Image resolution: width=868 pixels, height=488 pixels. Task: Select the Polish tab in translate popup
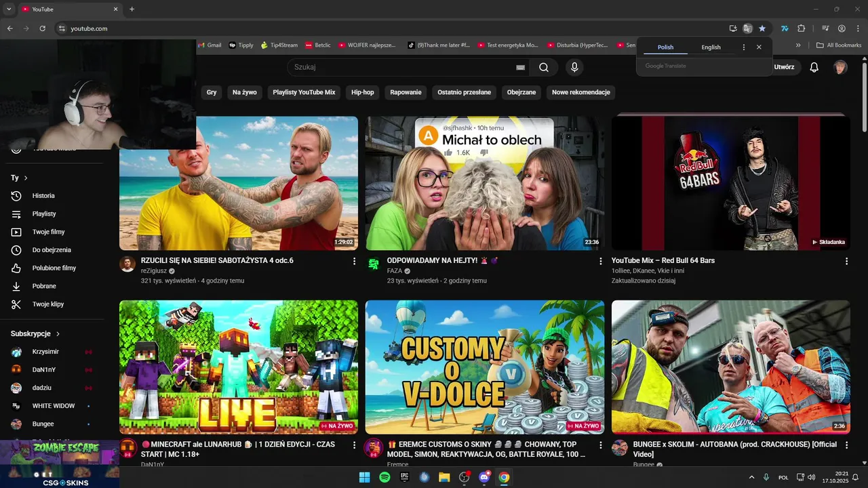point(665,47)
